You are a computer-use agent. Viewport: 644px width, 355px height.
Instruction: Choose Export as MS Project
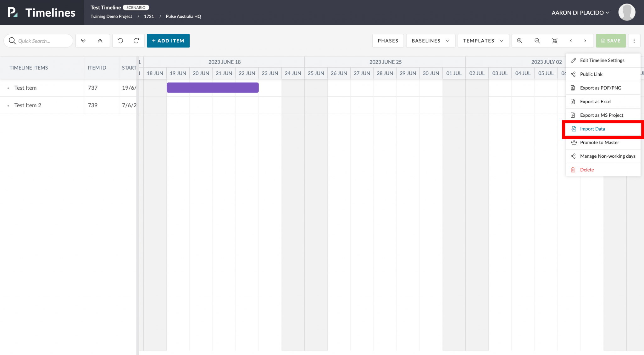602,115
